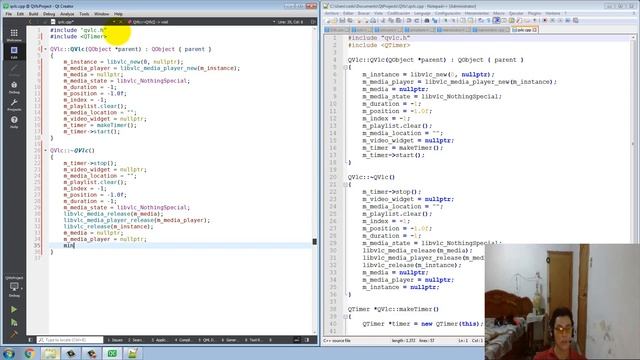Image resolution: width=640 pixels, height=360 pixels.
Task: Toggle the Qt Creator left sidebar visibility
Action: pos(31,340)
